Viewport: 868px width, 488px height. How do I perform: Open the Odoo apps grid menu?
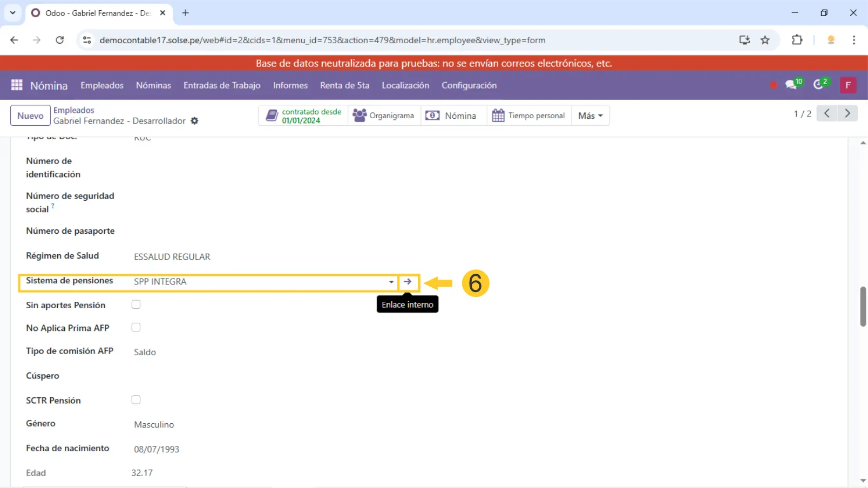click(x=17, y=85)
